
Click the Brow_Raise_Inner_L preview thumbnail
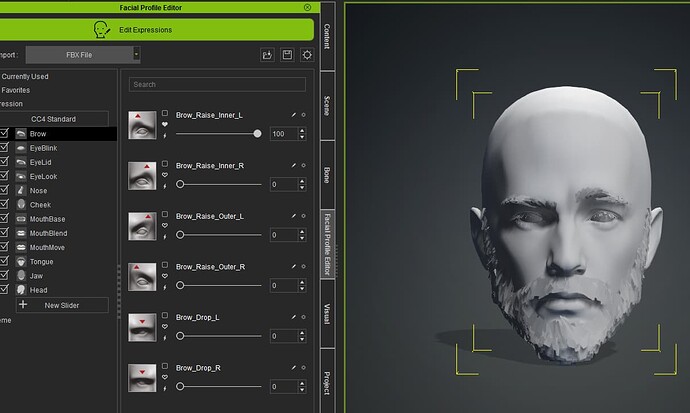pyautogui.click(x=142, y=125)
